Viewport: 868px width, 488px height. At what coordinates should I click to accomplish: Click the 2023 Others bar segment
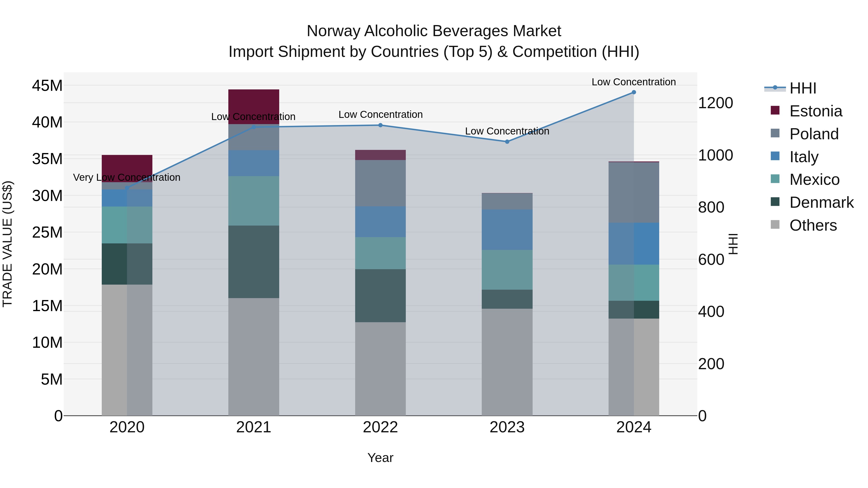[507, 362]
